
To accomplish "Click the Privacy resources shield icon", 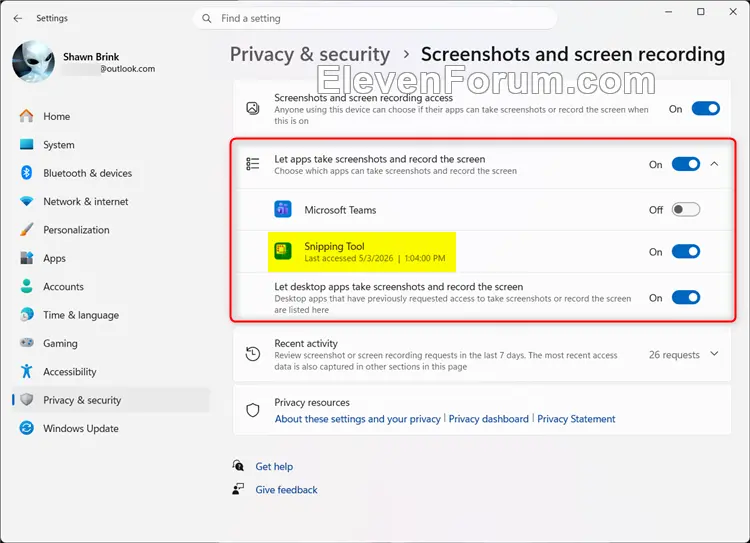I will [253, 410].
